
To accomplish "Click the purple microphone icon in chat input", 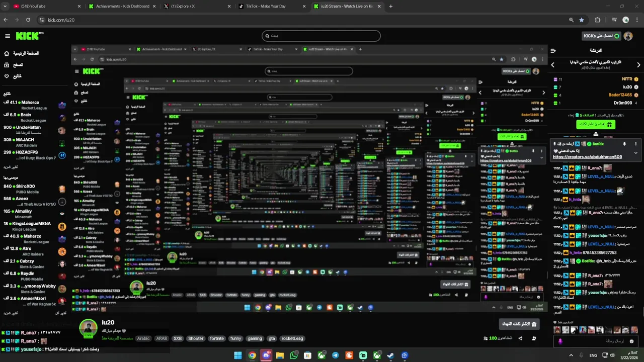I will point(559,341).
